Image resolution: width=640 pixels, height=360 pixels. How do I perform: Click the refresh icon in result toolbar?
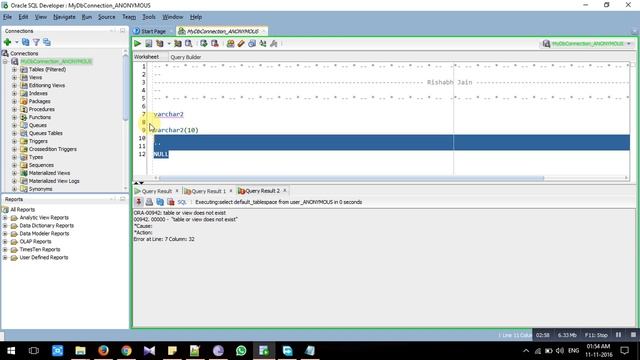click(x=160, y=202)
